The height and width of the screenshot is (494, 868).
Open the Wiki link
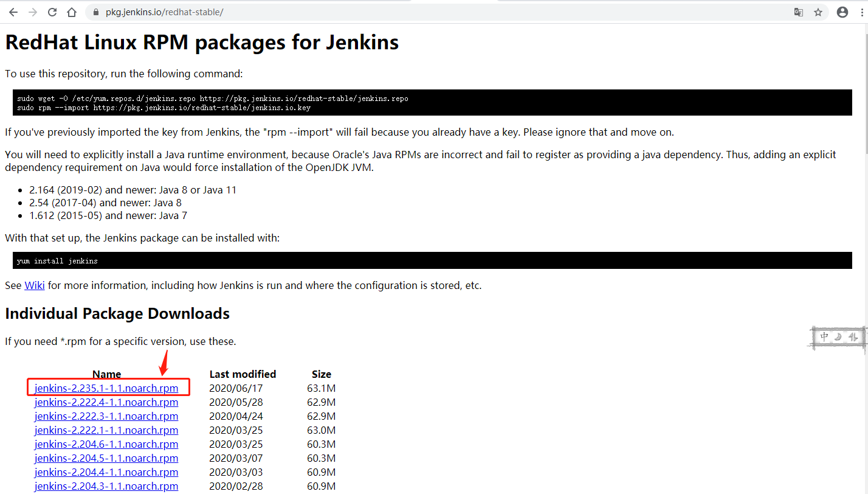point(34,285)
